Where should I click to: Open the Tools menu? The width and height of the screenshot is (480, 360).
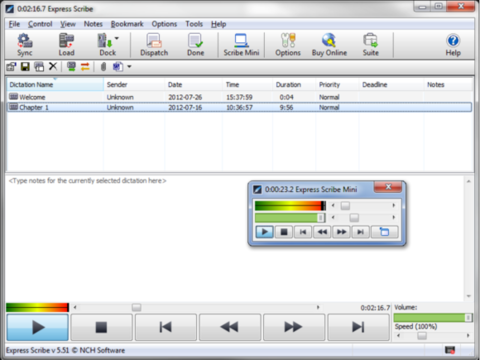click(194, 24)
